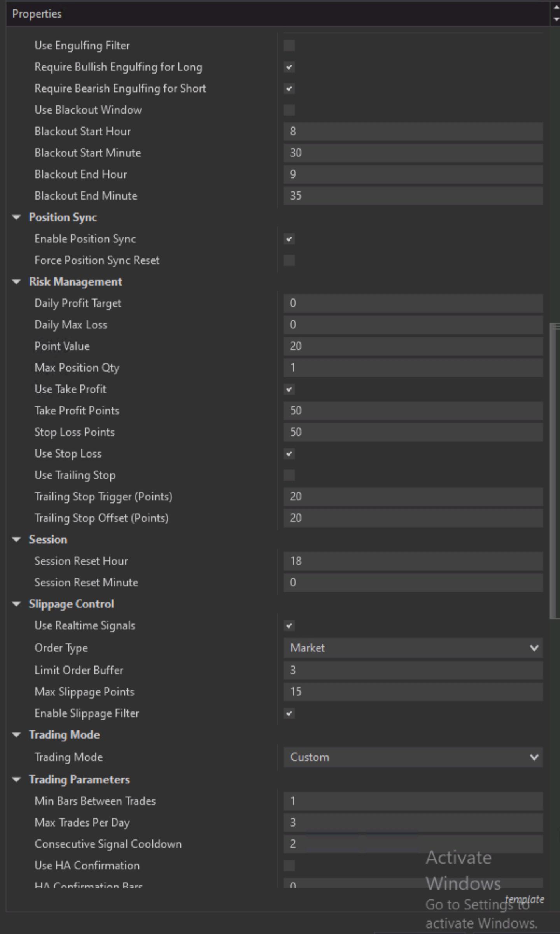Image resolution: width=560 pixels, height=934 pixels.
Task: Collapse the Session section arrow
Action: pyautogui.click(x=16, y=539)
